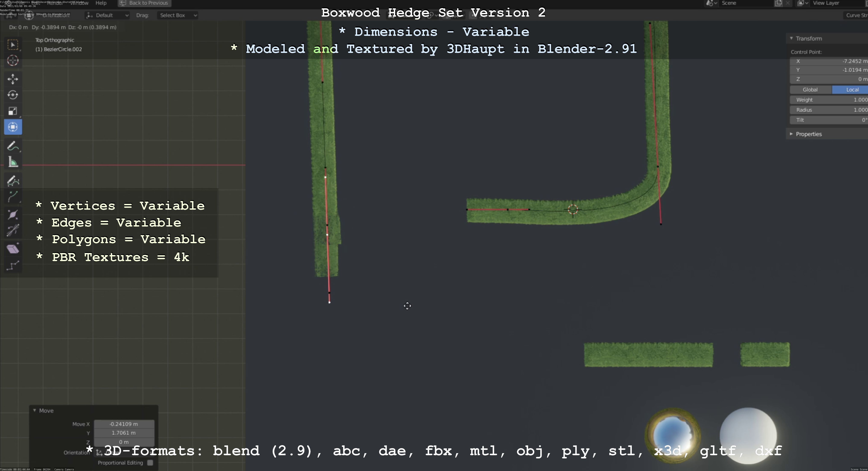Set control point space to Local
Screen dimensions: 868x471
coord(850,90)
